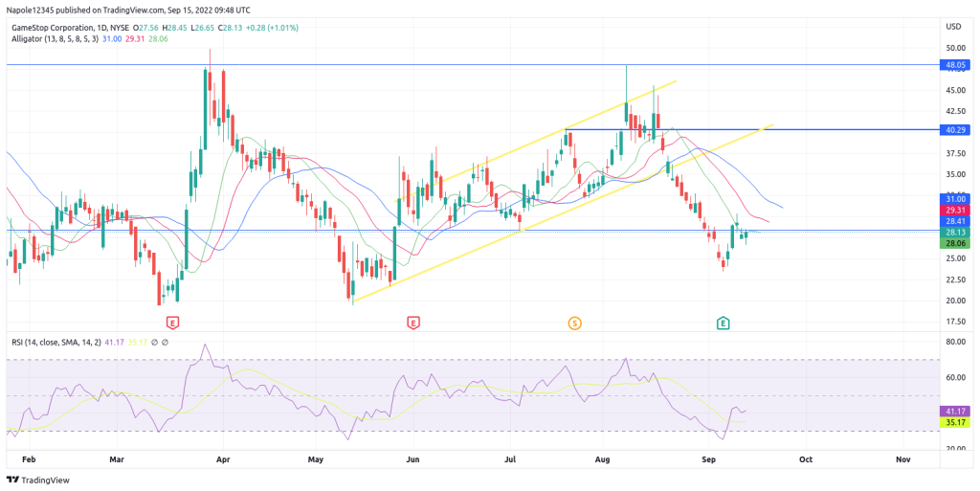The width and height of the screenshot is (980, 491).
Task: Click the Jun label on time axis
Action: (x=412, y=459)
